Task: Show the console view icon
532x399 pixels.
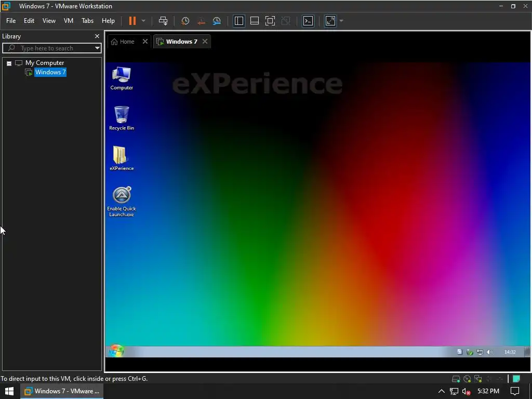Action: pyautogui.click(x=308, y=21)
